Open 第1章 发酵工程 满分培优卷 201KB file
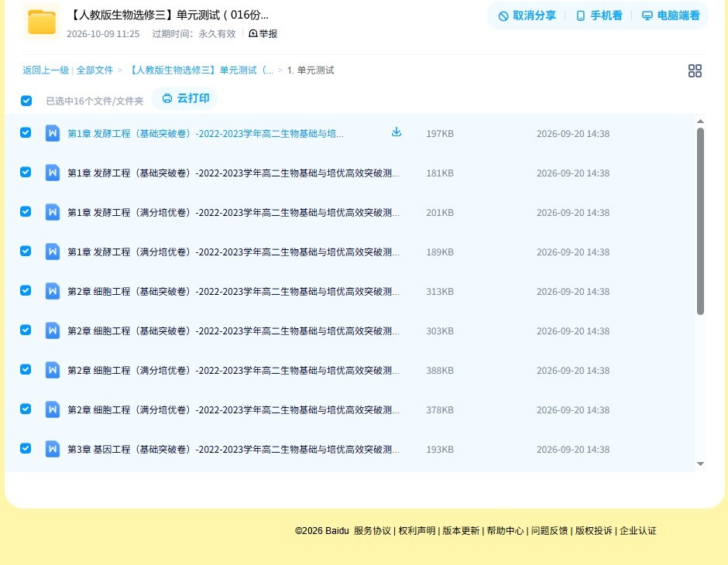This screenshot has width=728, height=565. click(233, 212)
